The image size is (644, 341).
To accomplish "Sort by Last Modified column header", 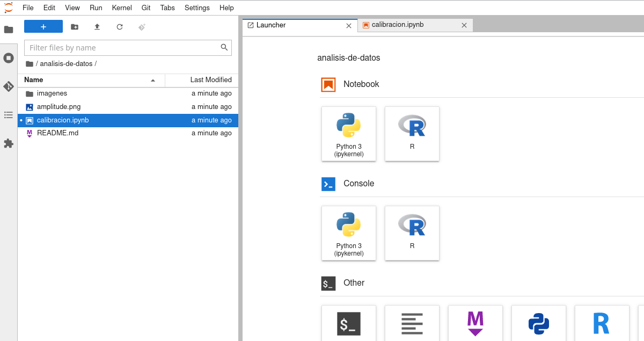I will [202, 80].
